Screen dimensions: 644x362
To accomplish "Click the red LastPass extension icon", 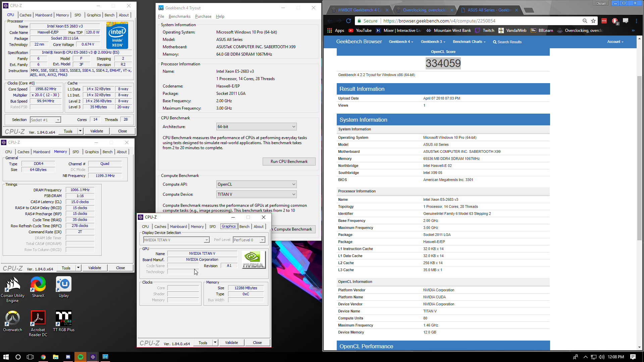I will [604, 21].
